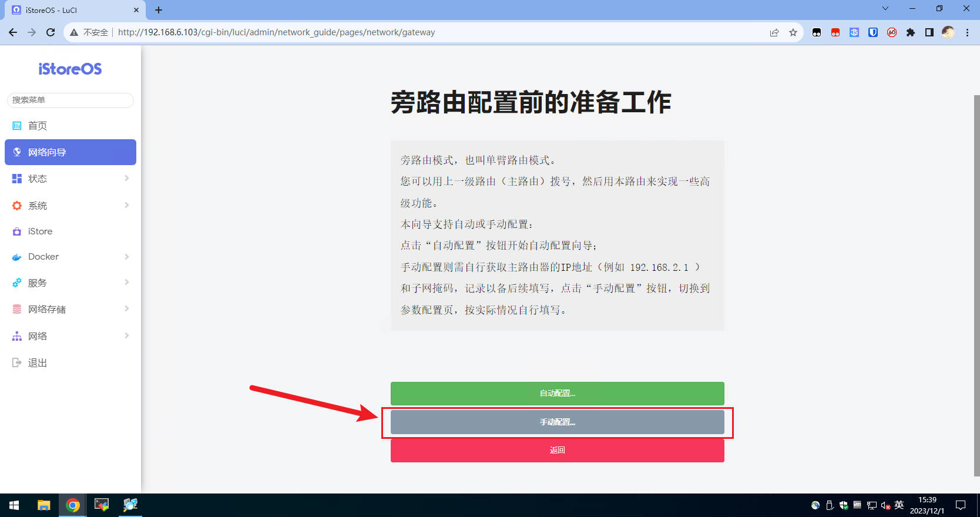Open Windows Start menu
The height and width of the screenshot is (517, 980).
(14, 505)
